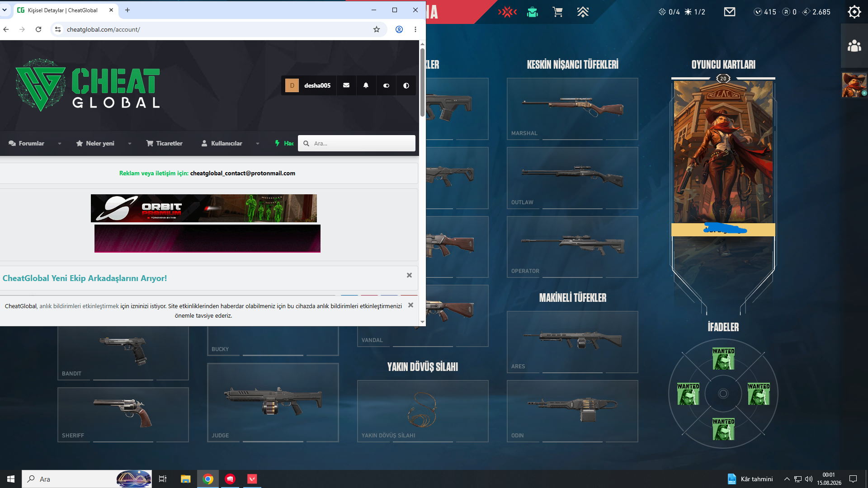The image size is (868, 488).
Task: Expand the Neler yeni dropdown arrow
Action: click(130, 144)
